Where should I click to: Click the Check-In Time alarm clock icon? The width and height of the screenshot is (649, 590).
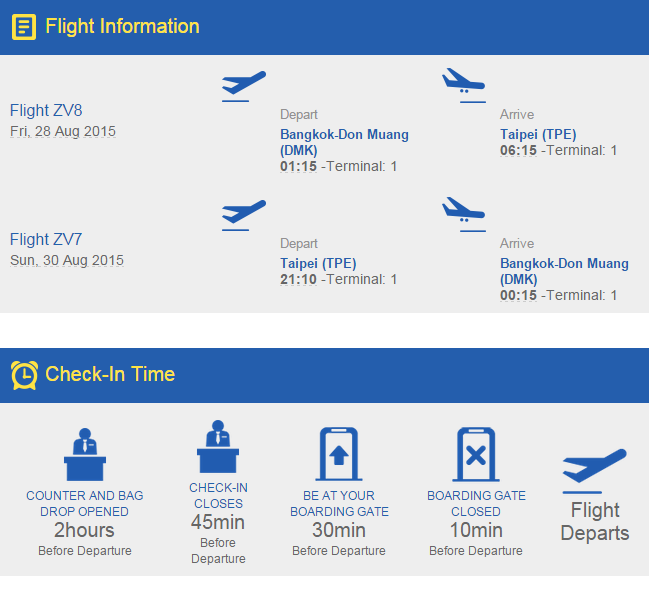pos(24,375)
